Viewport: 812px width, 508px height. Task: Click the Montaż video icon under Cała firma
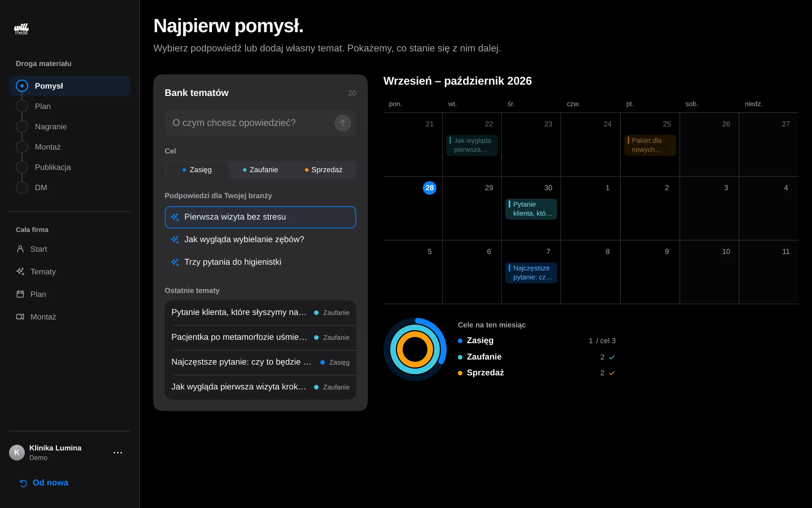click(20, 316)
